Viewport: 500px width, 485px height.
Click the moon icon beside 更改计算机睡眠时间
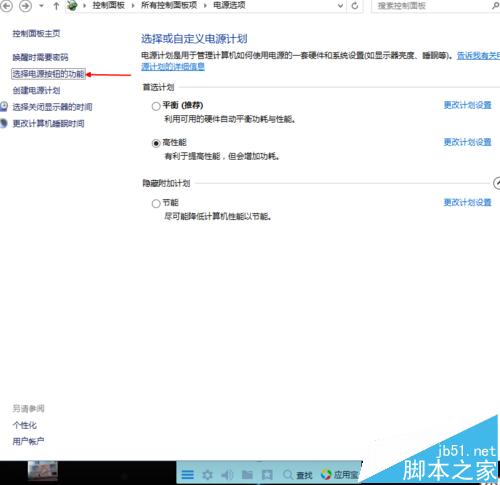click(4, 123)
